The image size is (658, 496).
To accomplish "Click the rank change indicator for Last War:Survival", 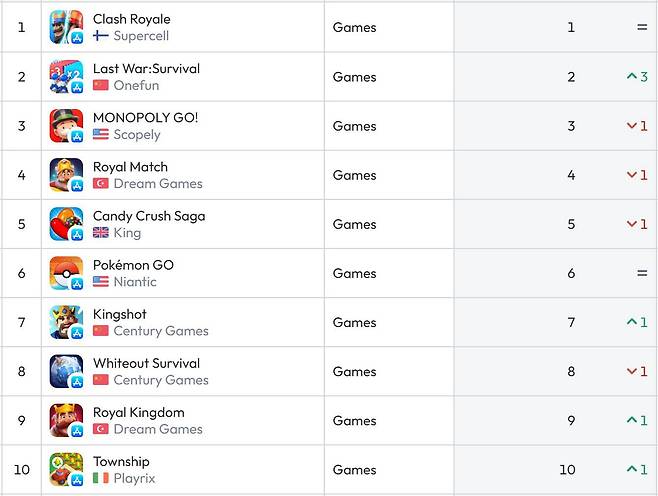I will 637,77.
